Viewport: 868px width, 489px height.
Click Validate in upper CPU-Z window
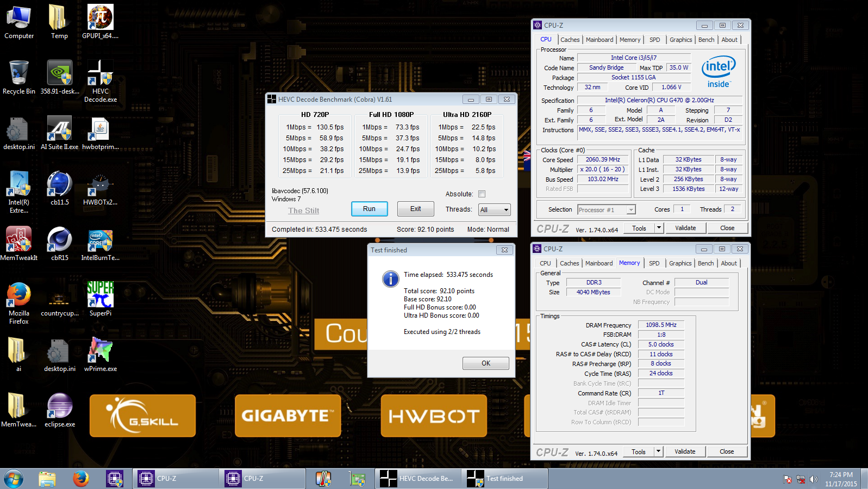click(685, 228)
